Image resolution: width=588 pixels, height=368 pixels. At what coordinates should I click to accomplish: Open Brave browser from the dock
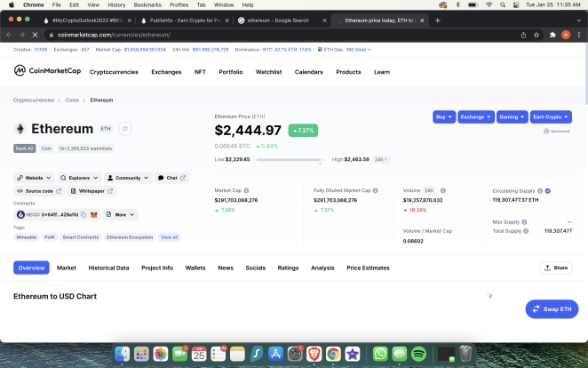(x=314, y=354)
